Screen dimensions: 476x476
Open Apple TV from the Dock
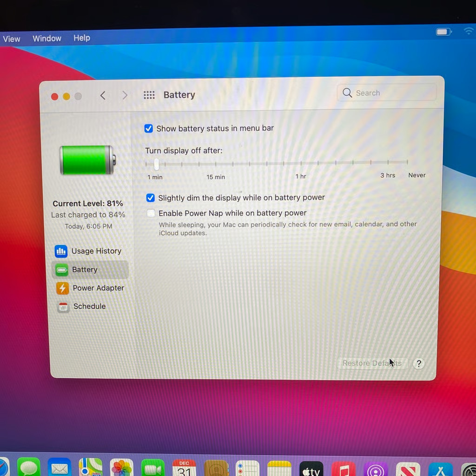tap(311, 469)
